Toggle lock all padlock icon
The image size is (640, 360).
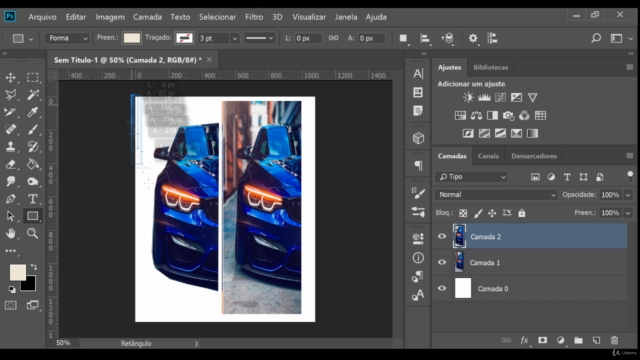point(522,213)
